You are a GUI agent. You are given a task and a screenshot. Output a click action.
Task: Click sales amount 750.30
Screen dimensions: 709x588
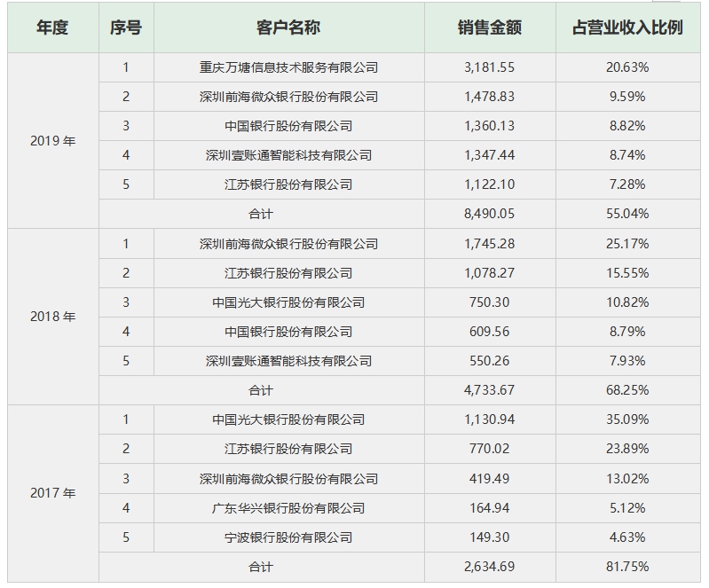(489, 302)
